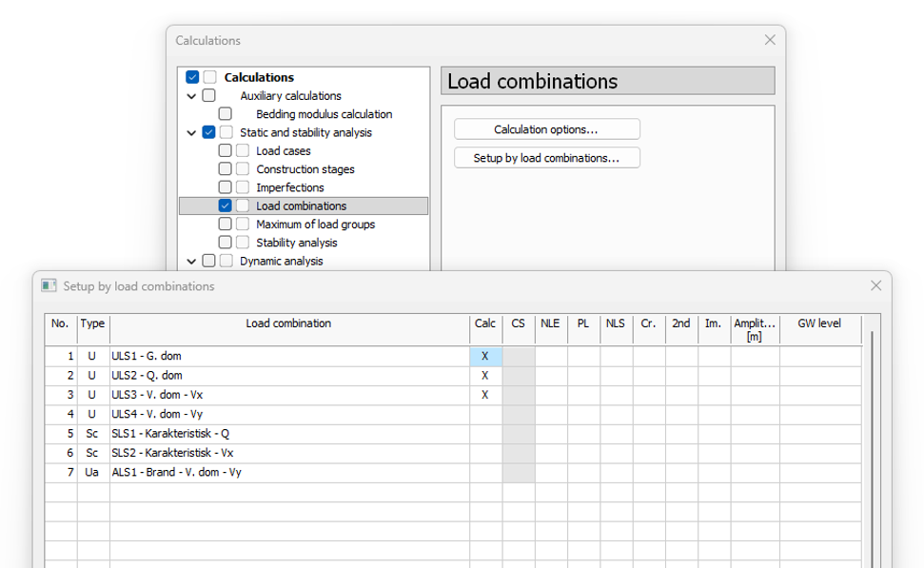This screenshot has height=568, width=924.
Task: Select row SLS1 - Karakteristisk - Q
Action: tap(289, 434)
